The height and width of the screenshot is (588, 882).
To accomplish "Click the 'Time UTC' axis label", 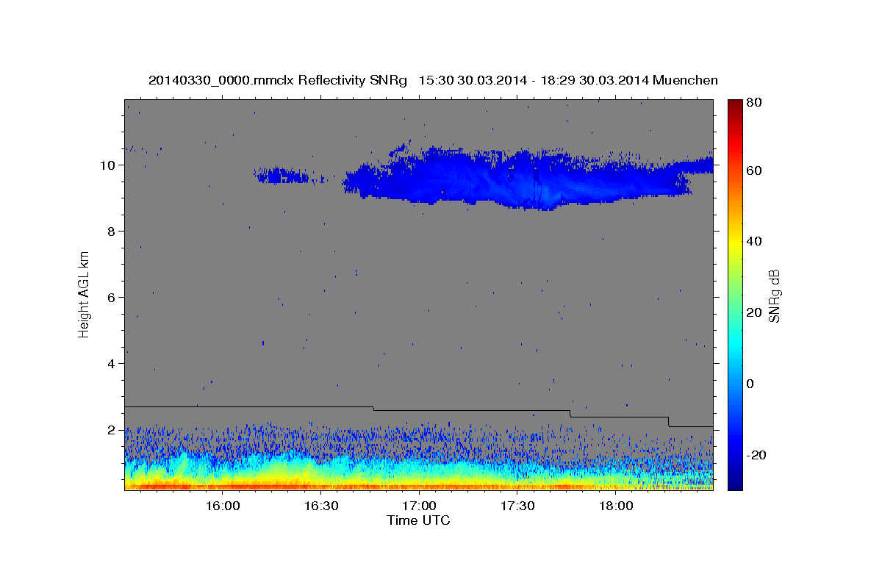I will [419, 520].
